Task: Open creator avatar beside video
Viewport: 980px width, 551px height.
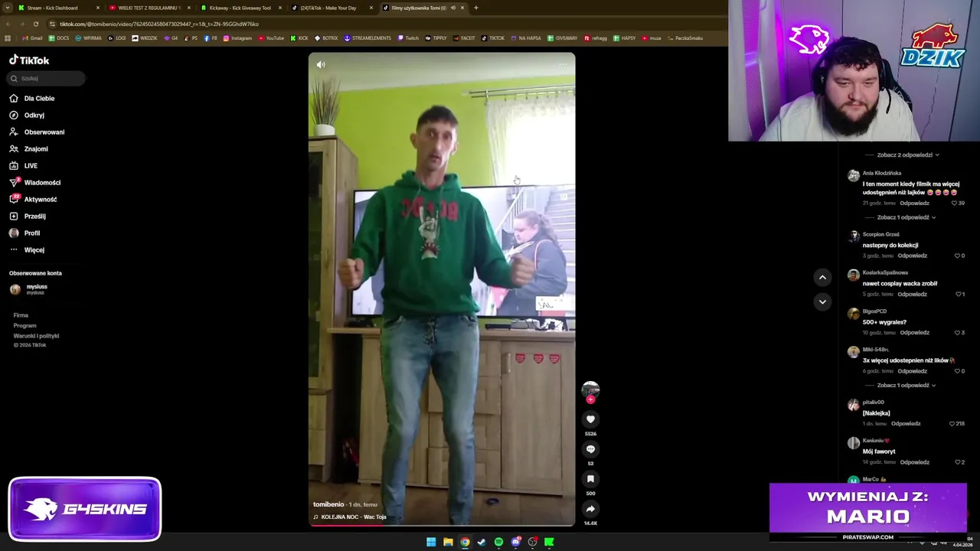Action: pos(590,390)
